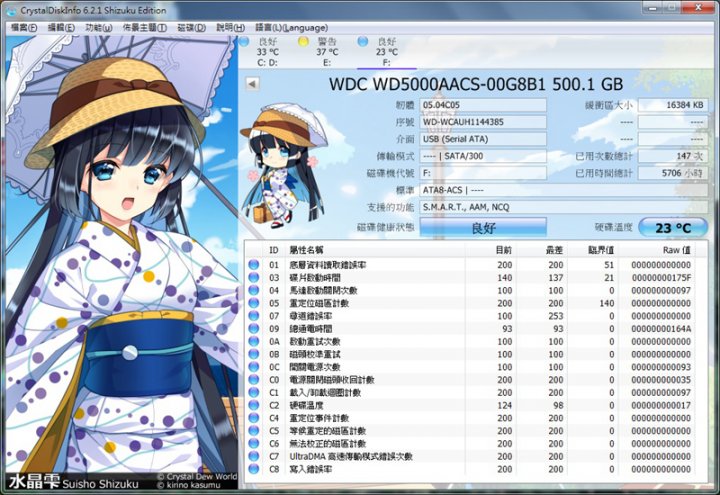720x495 pixels.
Task: Click the blue status icon for attribute 07
Action: 253,316
